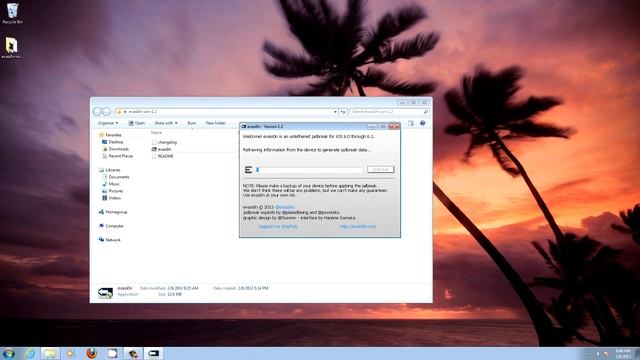640x360 pixels.
Task: Open the Documents library
Action: (116, 177)
